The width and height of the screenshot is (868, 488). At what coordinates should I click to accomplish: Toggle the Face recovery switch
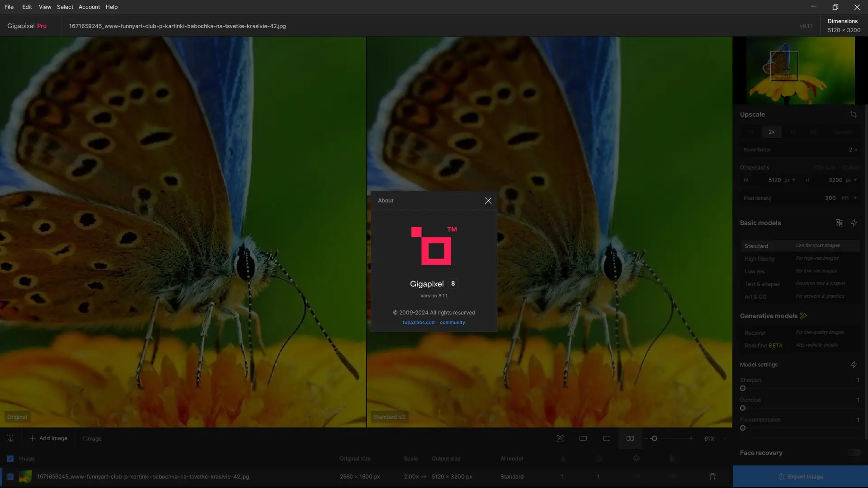coord(854,453)
